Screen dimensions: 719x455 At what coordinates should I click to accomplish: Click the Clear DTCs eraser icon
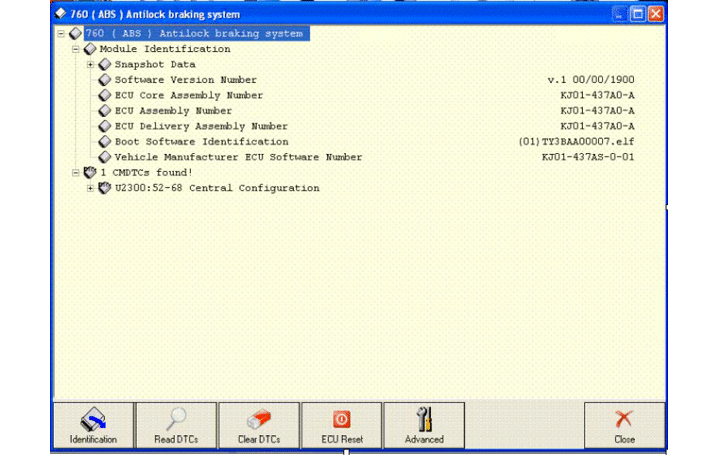[259, 419]
